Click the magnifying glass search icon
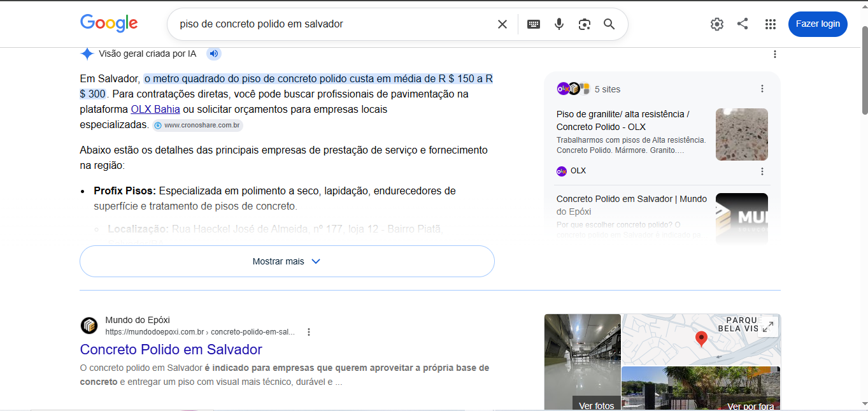The height and width of the screenshot is (411, 868). (x=609, y=24)
